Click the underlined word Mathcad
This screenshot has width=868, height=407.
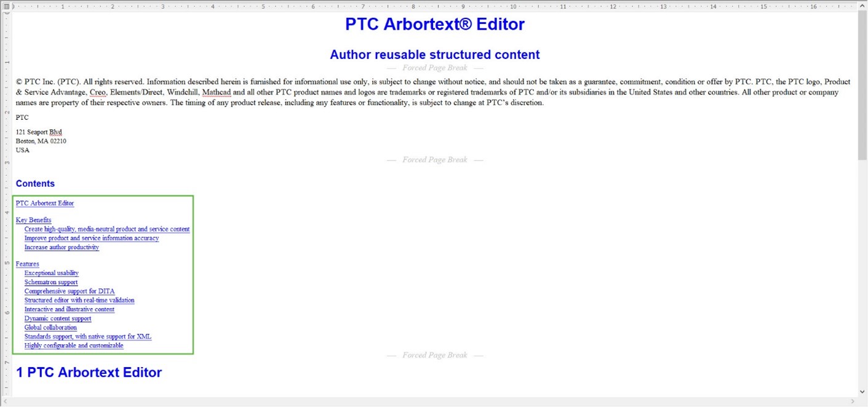point(217,92)
